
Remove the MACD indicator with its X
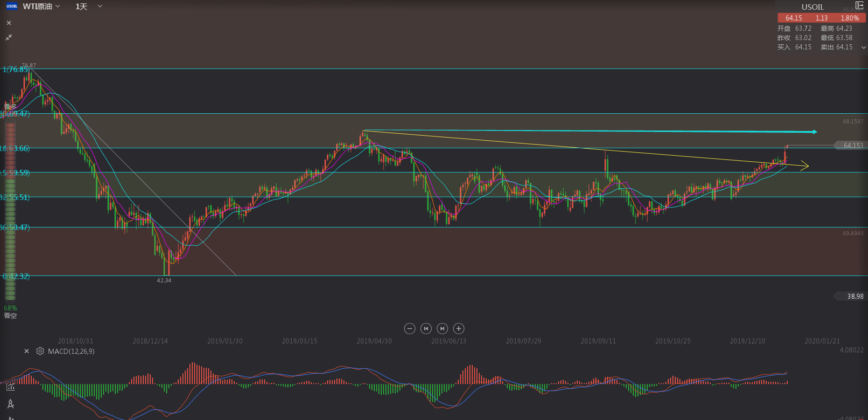pyautogui.click(x=27, y=351)
